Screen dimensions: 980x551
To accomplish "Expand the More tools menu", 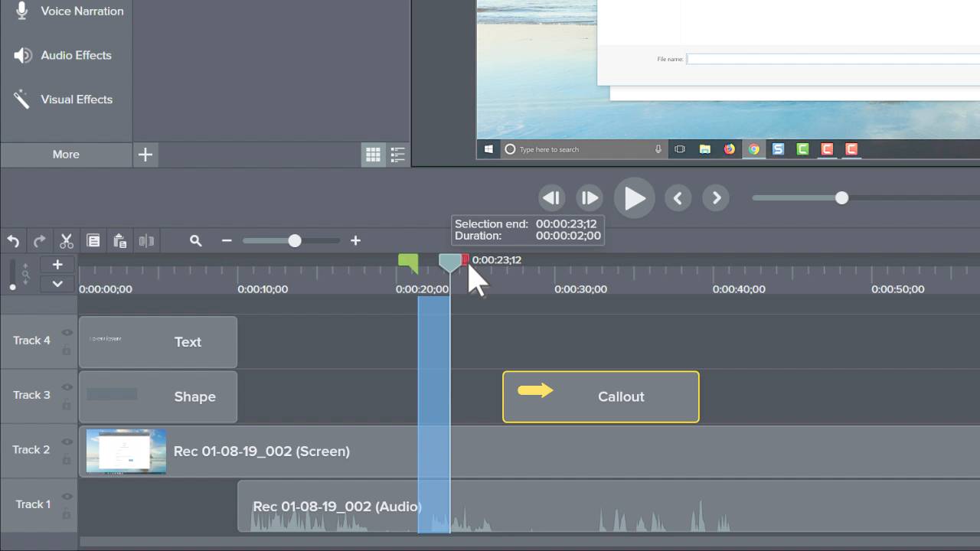I will click(66, 155).
